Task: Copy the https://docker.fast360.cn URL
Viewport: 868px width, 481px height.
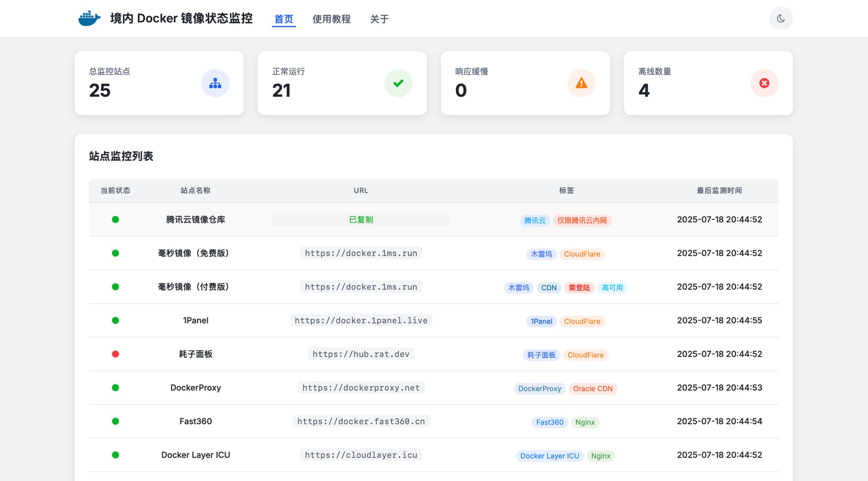Action: (361, 421)
